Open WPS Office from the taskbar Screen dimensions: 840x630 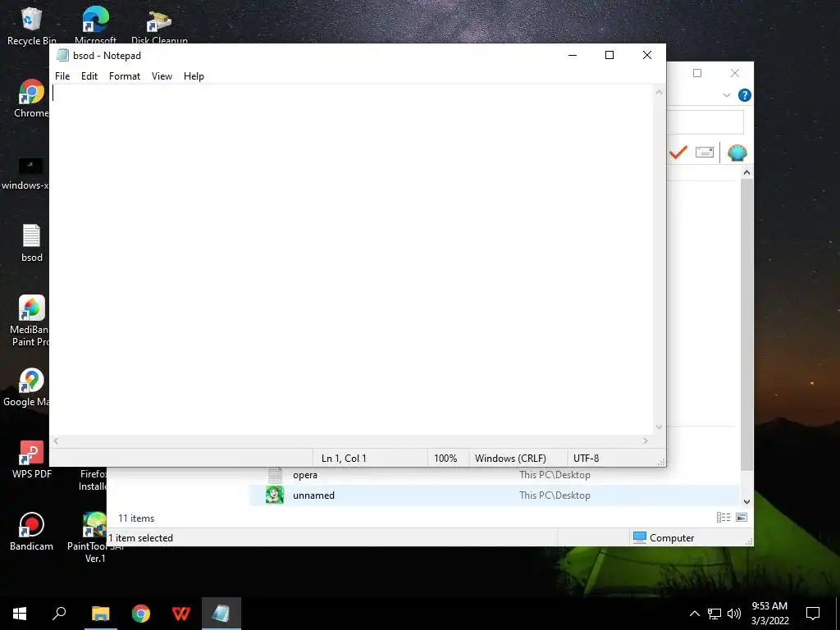(x=181, y=614)
